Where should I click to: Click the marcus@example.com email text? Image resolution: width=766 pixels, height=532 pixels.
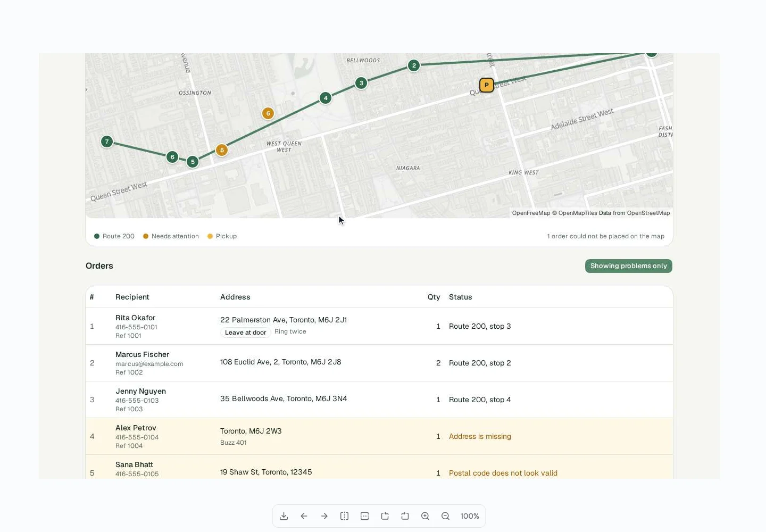149,364
